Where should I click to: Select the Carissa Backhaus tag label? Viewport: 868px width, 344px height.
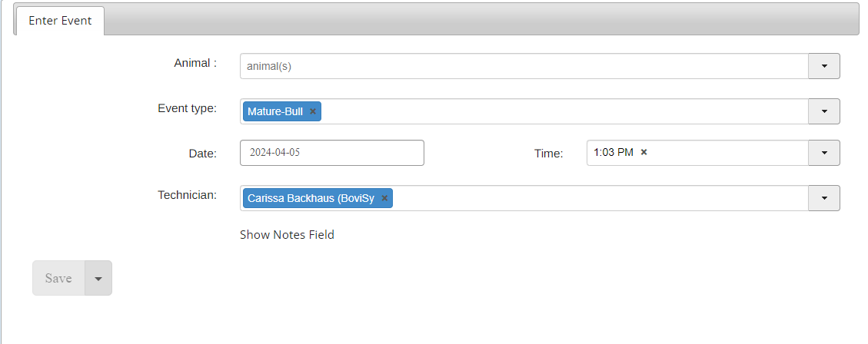[311, 198]
